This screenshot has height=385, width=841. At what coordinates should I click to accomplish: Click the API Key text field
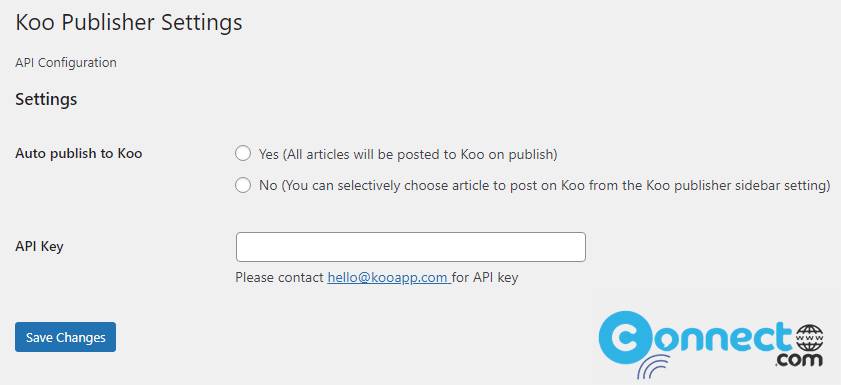pyautogui.click(x=410, y=247)
